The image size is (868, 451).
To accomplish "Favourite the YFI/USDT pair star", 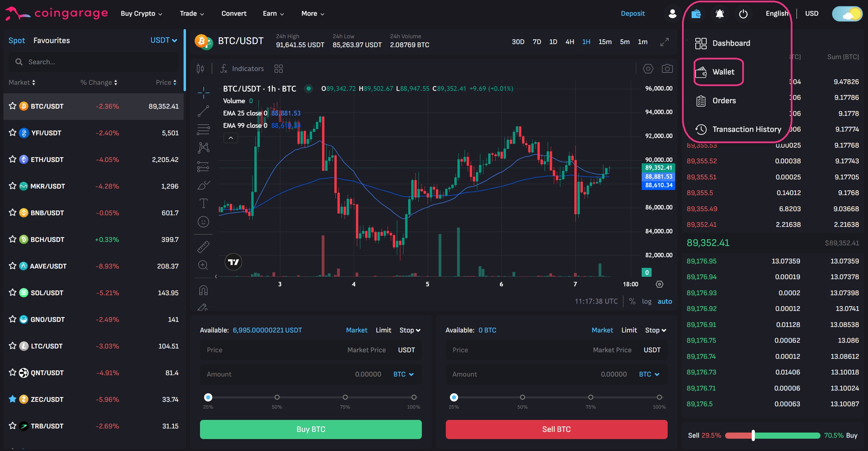I will tap(13, 133).
